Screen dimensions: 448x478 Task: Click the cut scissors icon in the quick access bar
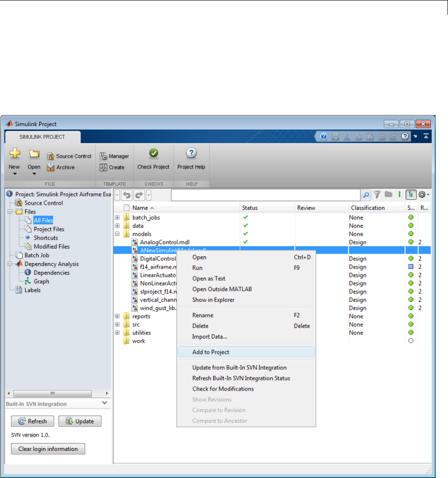pos(347,136)
